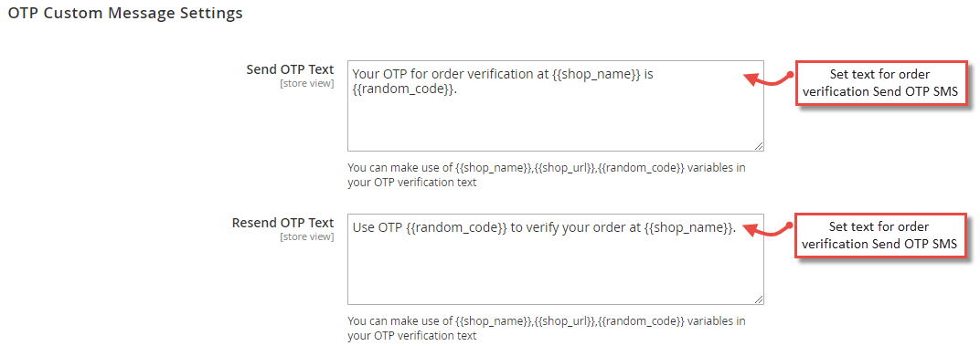This screenshot has height=346, width=980.
Task: Click the red arrow pointing at Resend OTP field
Action: (x=769, y=232)
